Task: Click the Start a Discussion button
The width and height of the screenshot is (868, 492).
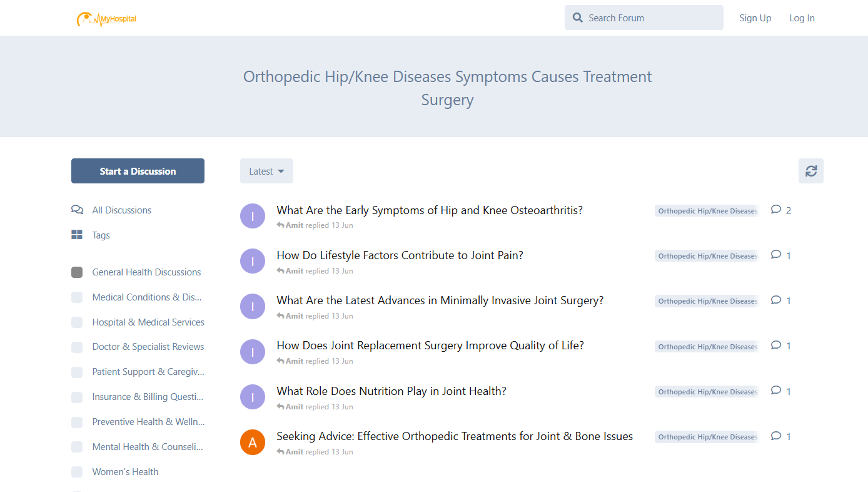Action: point(138,170)
